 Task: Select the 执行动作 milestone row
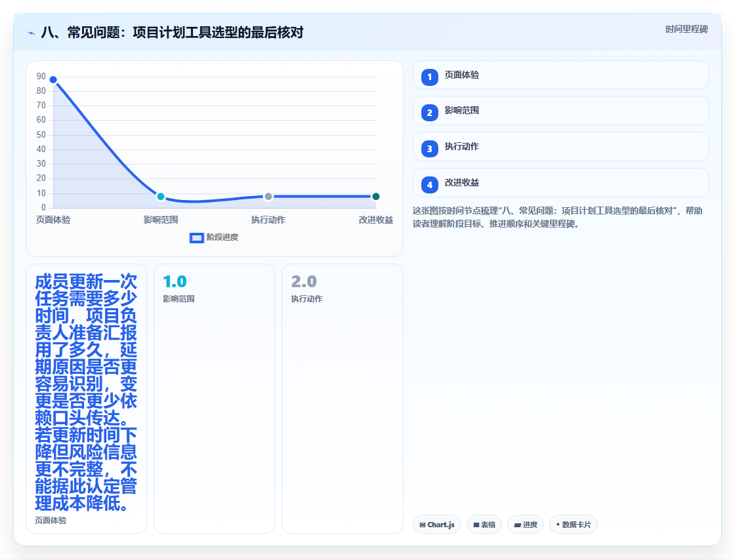pyautogui.click(x=560, y=146)
